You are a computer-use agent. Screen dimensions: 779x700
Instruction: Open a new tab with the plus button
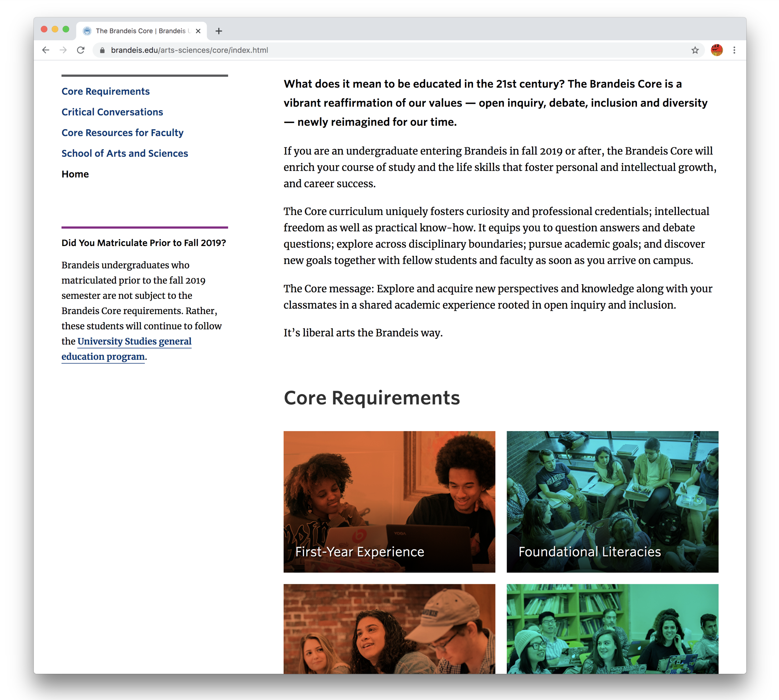coord(219,31)
